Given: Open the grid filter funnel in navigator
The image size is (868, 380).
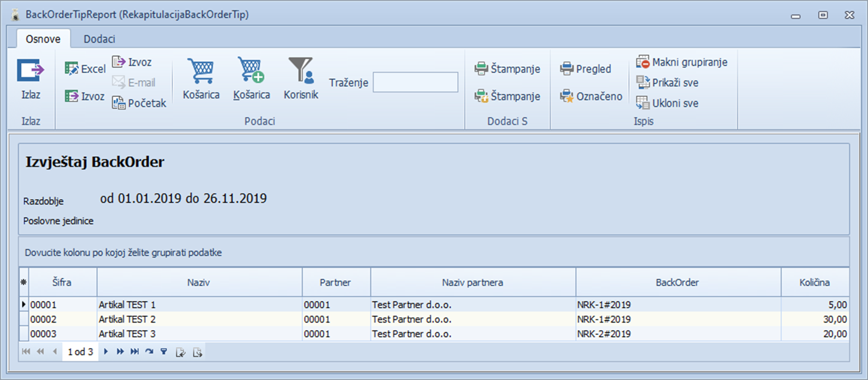Looking at the screenshot, I should [x=164, y=352].
